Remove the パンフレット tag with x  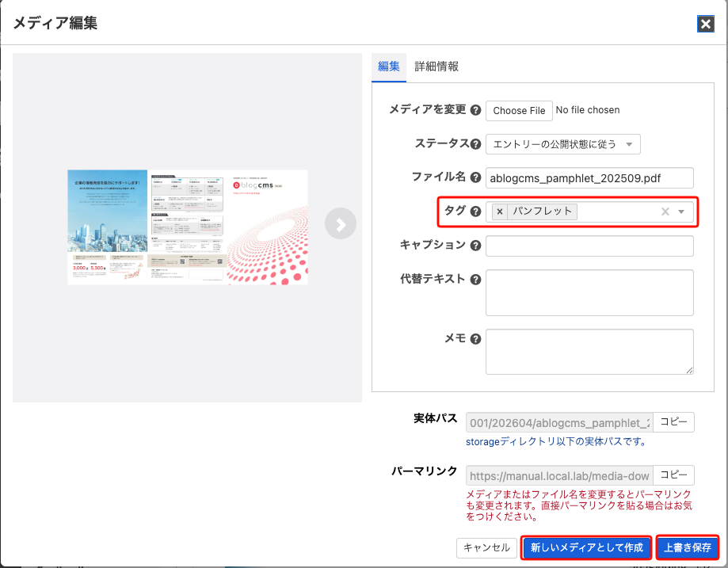[500, 212]
